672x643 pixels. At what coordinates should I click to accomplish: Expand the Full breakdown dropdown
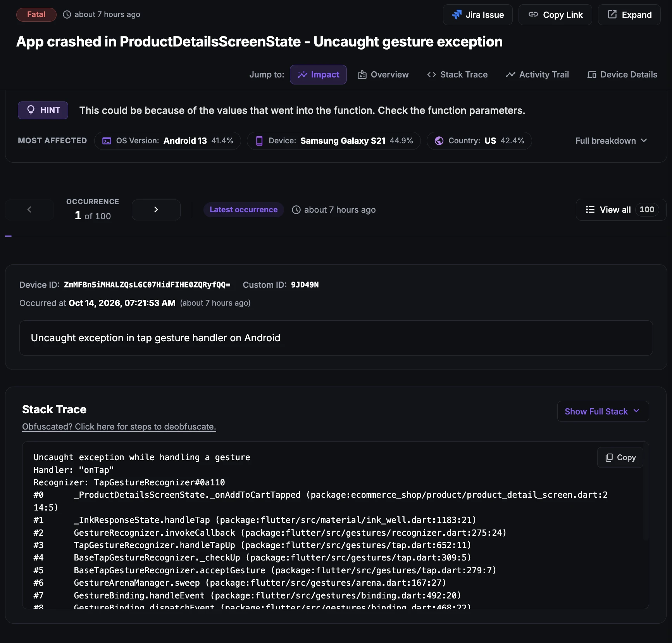pyautogui.click(x=611, y=141)
